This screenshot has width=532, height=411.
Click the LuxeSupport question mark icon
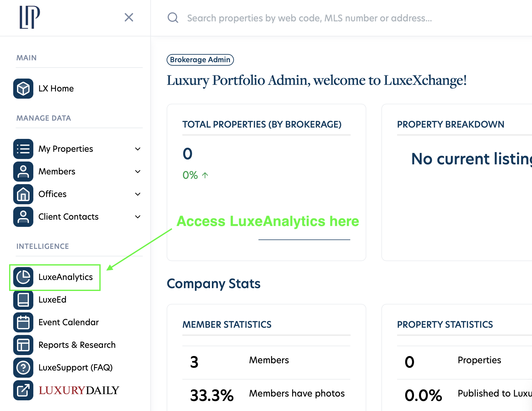(x=23, y=368)
